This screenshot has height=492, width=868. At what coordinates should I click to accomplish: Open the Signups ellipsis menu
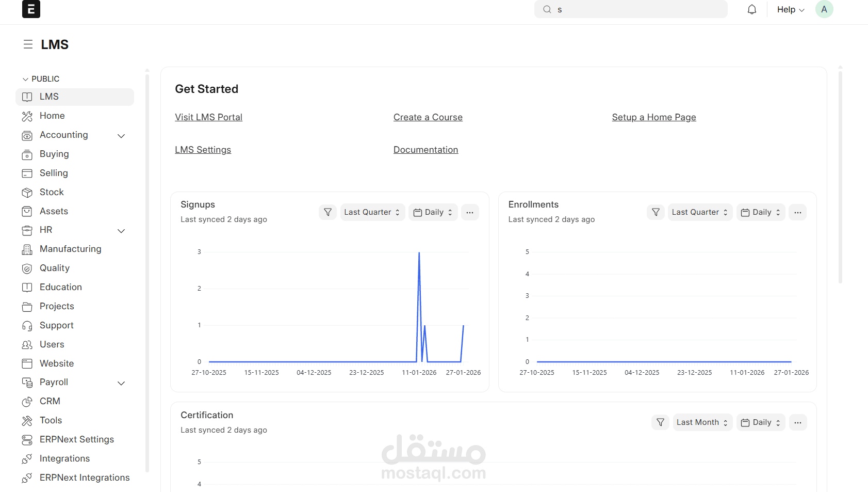pos(470,212)
